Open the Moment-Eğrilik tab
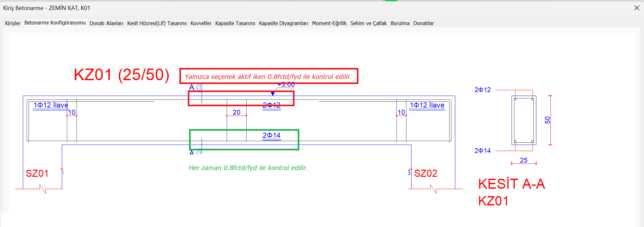Image resolution: width=644 pixels, height=227 pixels. (x=329, y=23)
